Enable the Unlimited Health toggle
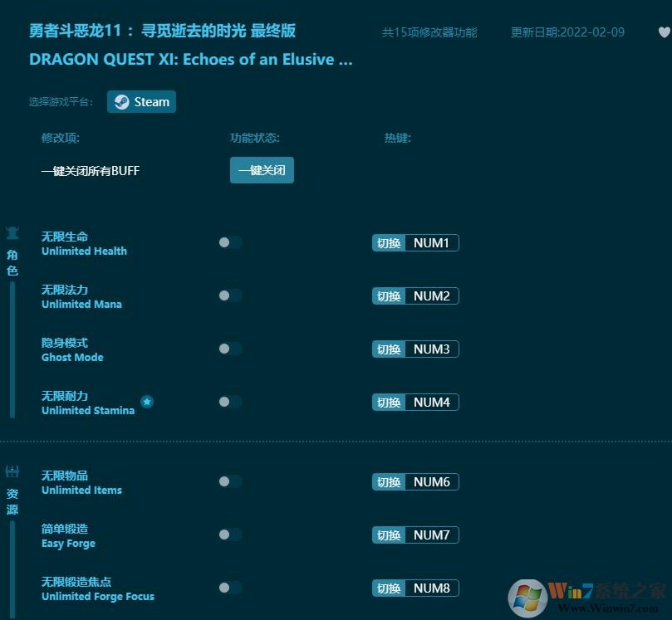 (x=229, y=242)
